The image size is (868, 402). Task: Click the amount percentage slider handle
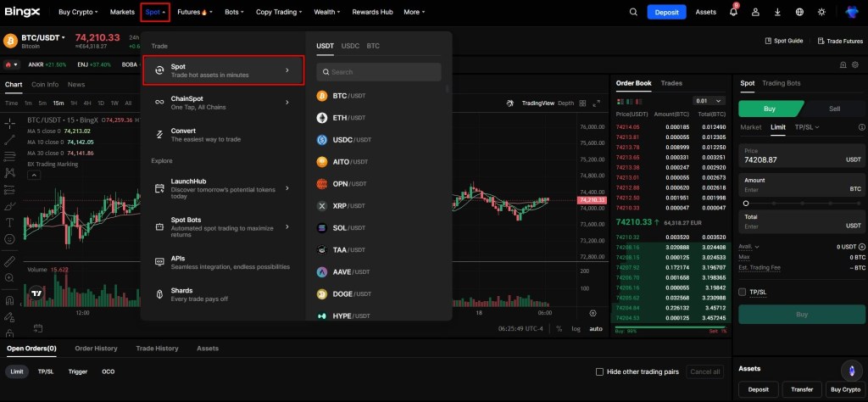point(746,204)
